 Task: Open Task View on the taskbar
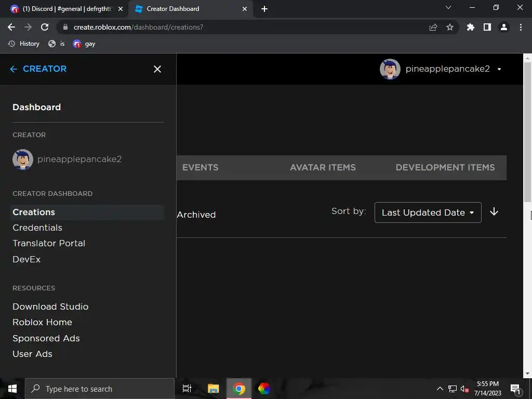click(x=187, y=389)
